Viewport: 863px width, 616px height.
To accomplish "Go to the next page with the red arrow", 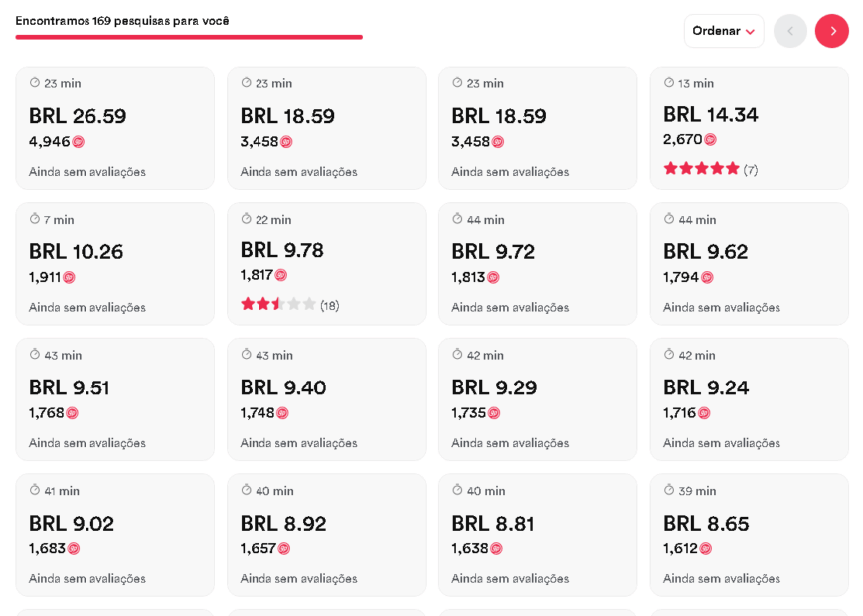I will point(832,31).
